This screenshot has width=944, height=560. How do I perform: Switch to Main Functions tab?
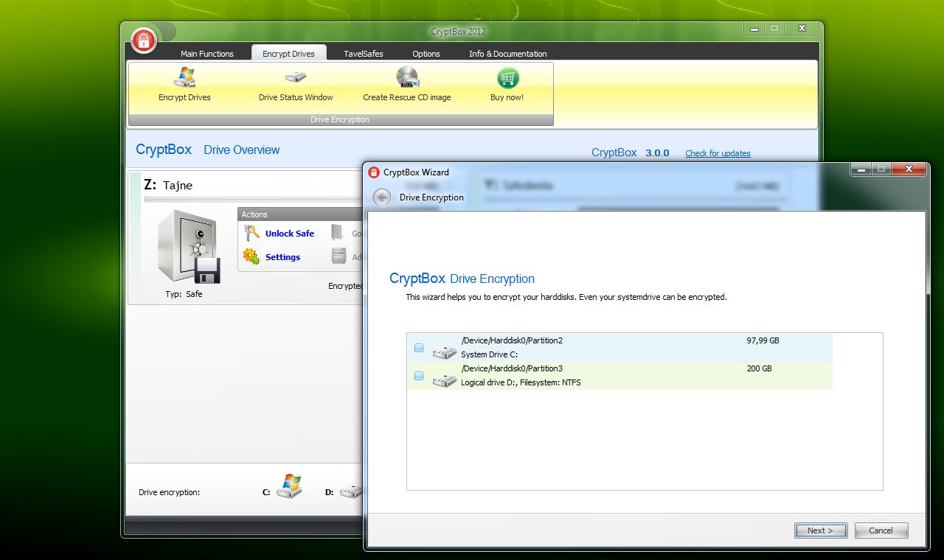coord(207,54)
